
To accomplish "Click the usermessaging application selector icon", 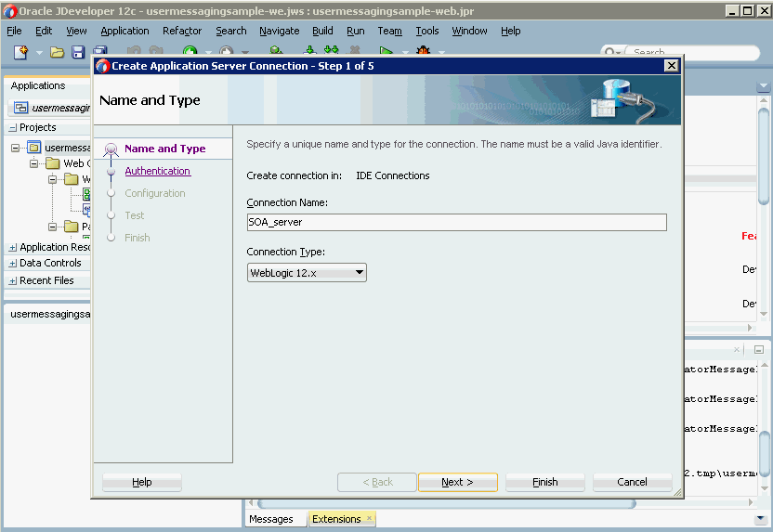I will coord(21,108).
